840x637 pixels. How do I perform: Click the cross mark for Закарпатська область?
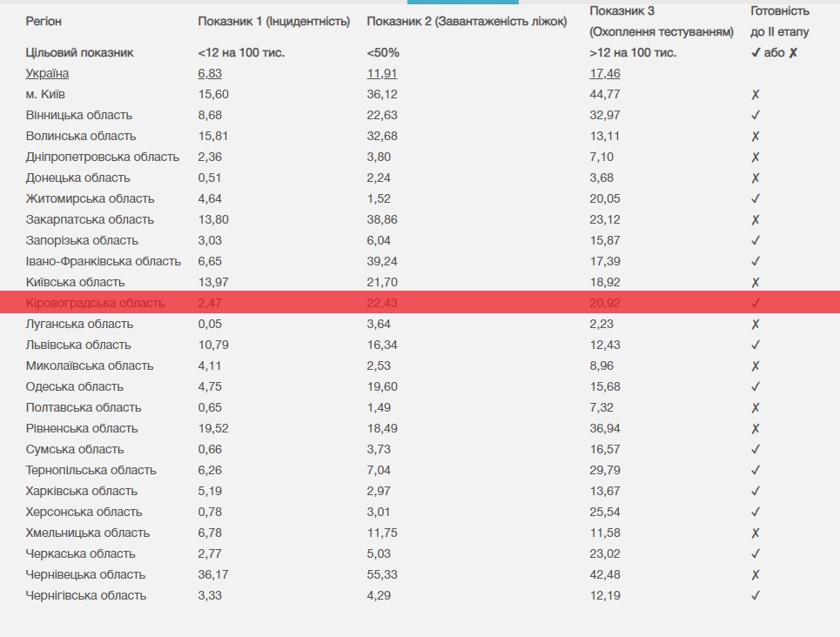pos(756,220)
